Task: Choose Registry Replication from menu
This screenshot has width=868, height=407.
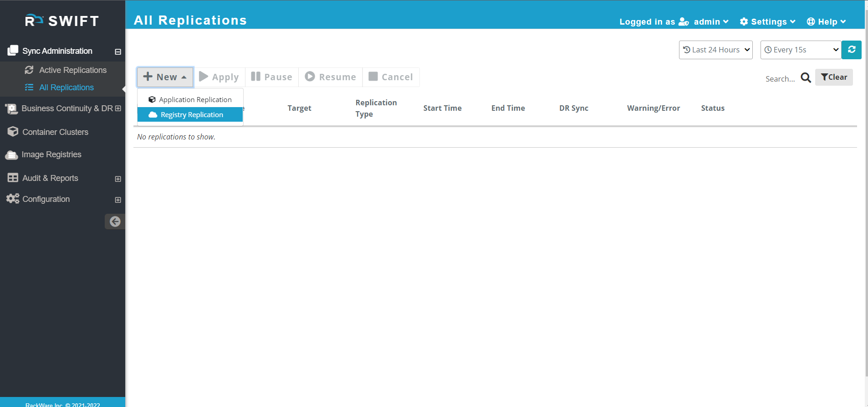Action: click(x=190, y=115)
